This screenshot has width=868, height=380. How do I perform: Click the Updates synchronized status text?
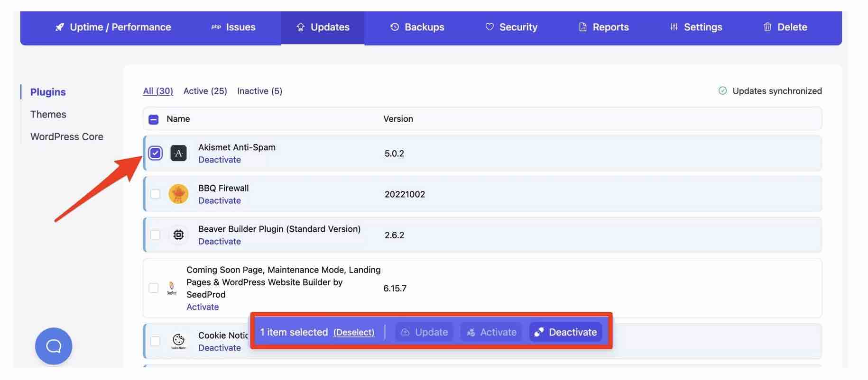tap(777, 91)
